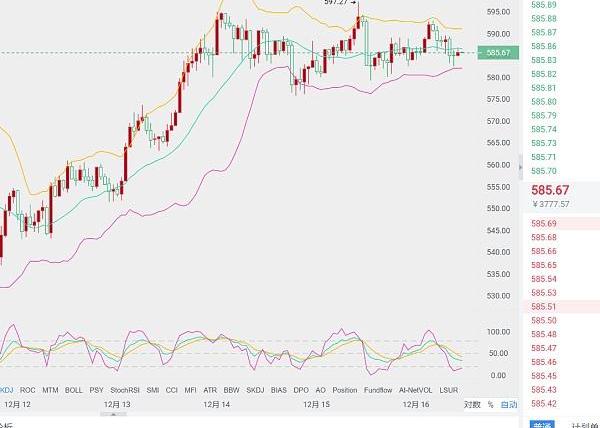Switch to the AI-NetVOL indicator
The image size is (600, 428).
pyautogui.click(x=416, y=389)
